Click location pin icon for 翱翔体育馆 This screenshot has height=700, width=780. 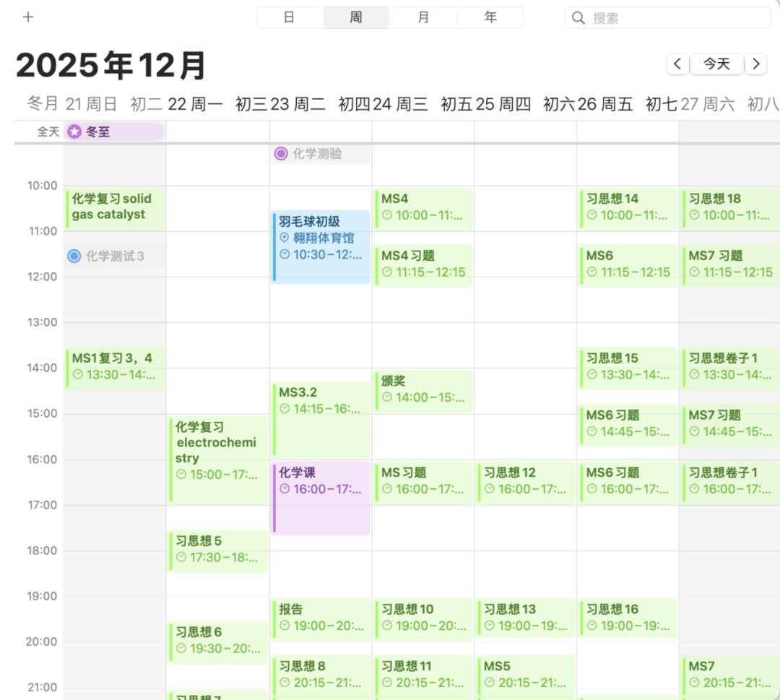(x=284, y=238)
